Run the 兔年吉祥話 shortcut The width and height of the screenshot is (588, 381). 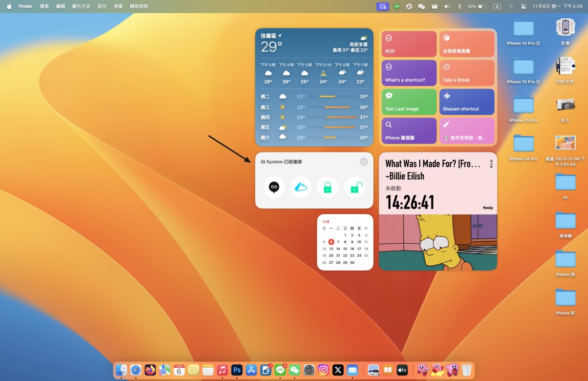click(467, 131)
